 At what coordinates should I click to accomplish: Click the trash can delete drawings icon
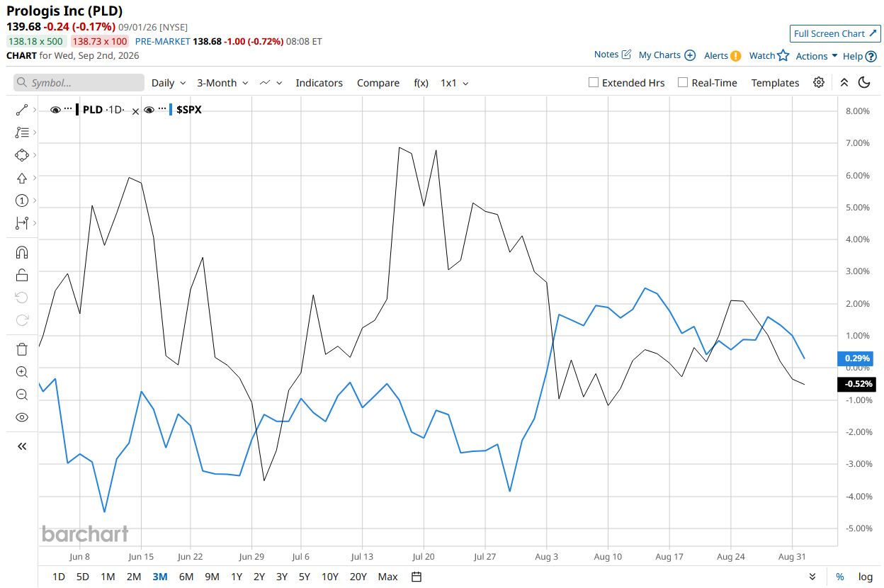tap(22, 349)
